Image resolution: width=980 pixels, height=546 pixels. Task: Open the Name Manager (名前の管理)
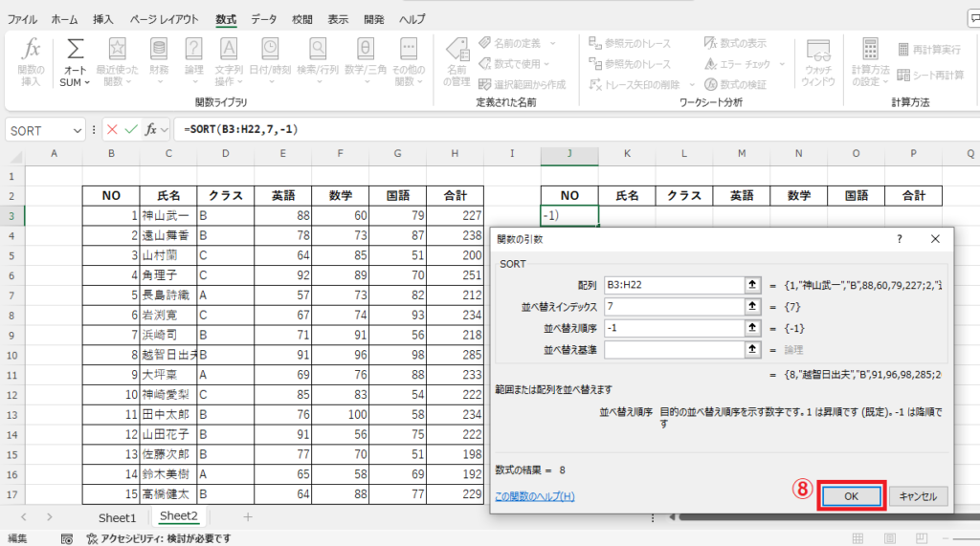click(x=457, y=62)
